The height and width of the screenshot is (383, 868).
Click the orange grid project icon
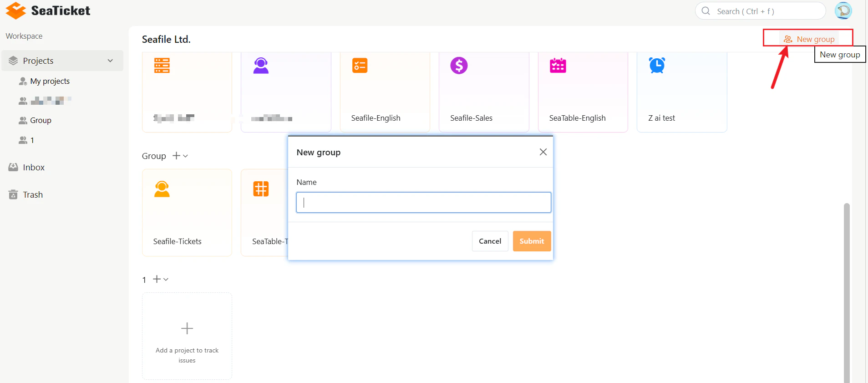261,189
